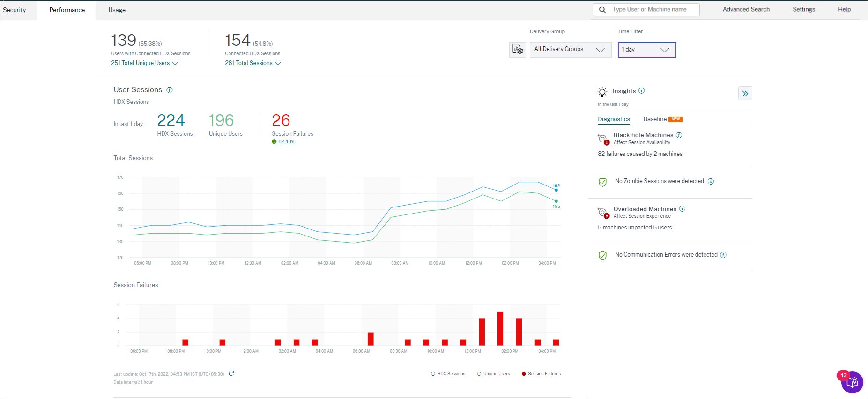Click the info icon next to User Sessions
This screenshot has height=399, width=868.
tap(170, 90)
